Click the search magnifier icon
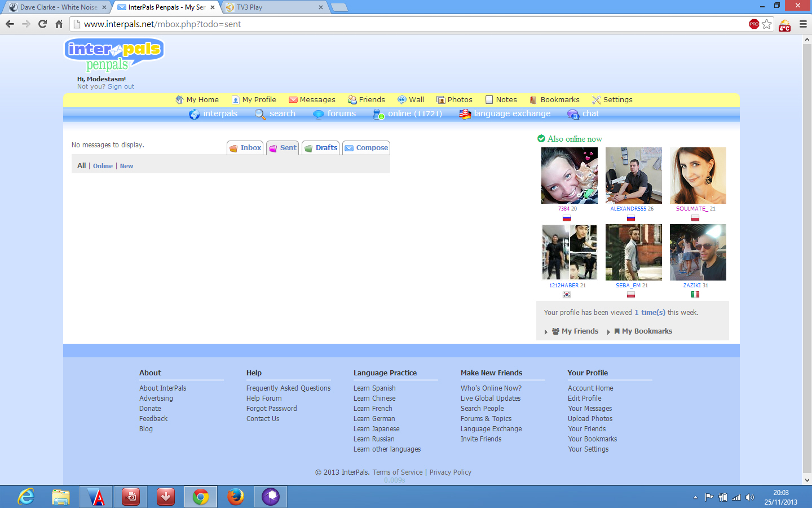Viewport: 812px width, 508px height. (260, 114)
